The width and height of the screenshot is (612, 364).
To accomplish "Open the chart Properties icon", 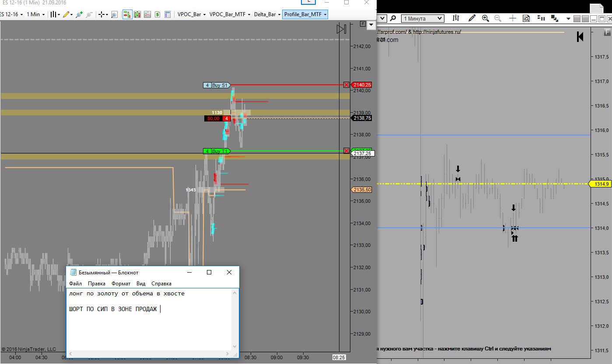I will tap(168, 14).
